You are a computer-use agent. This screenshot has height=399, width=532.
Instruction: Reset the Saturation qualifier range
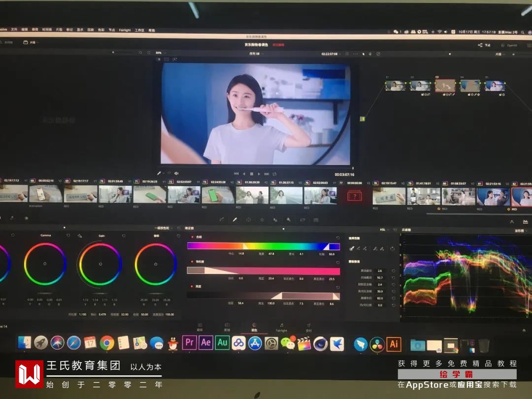point(337,262)
